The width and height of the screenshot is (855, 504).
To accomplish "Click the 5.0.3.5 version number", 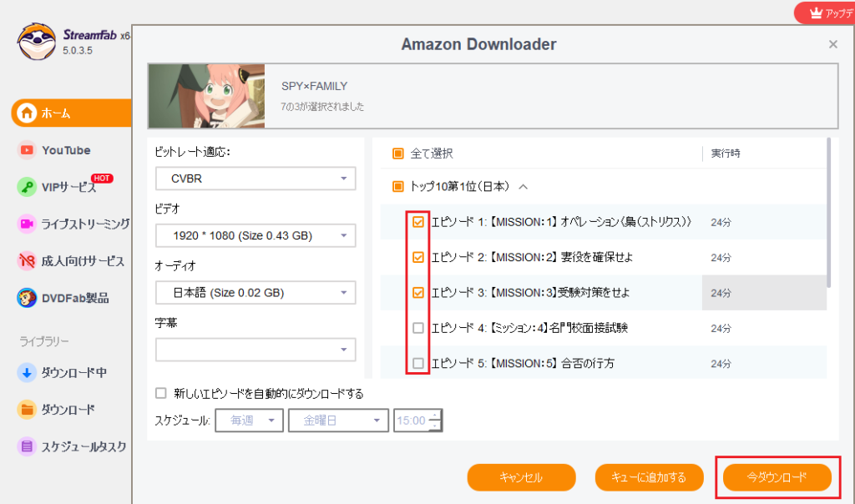I will tap(78, 51).
